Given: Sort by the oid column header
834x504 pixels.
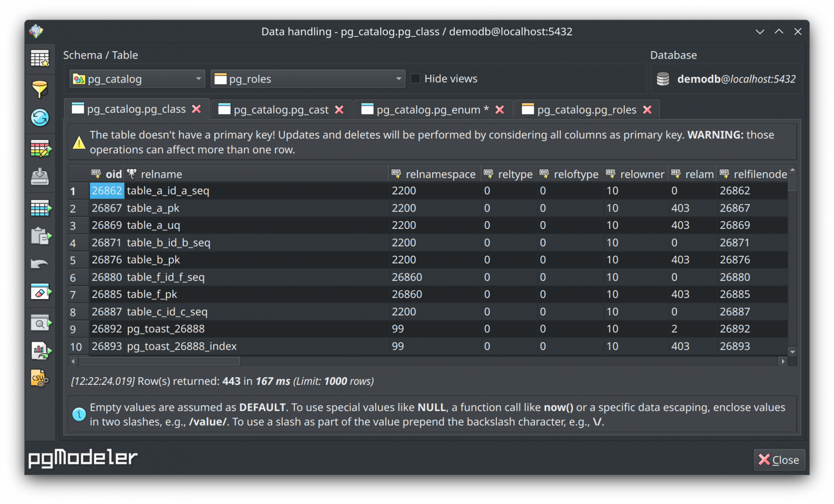Looking at the screenshot, I should (x=107, y=174).
